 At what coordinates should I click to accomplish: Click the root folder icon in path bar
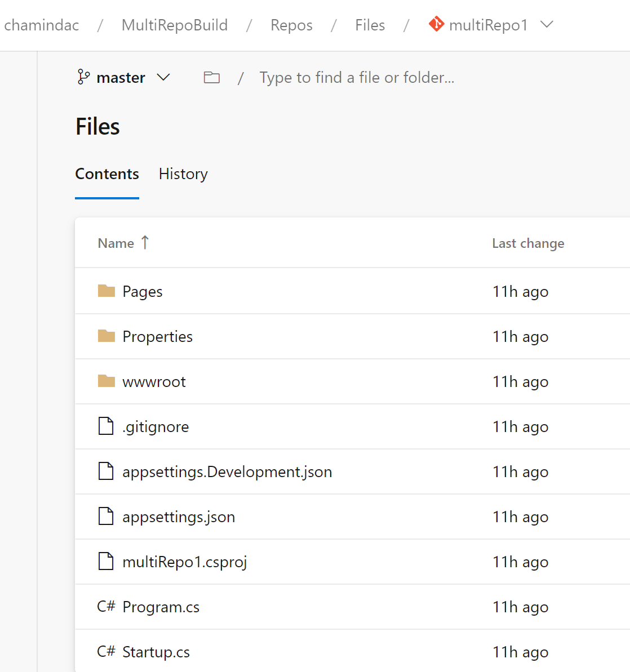(x=211, y=78)
